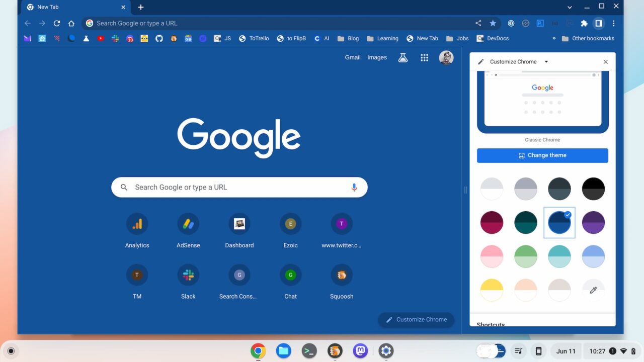Open the Files app in shelf
Viewport: 644px width, 362px height.
tap(284, 351)
